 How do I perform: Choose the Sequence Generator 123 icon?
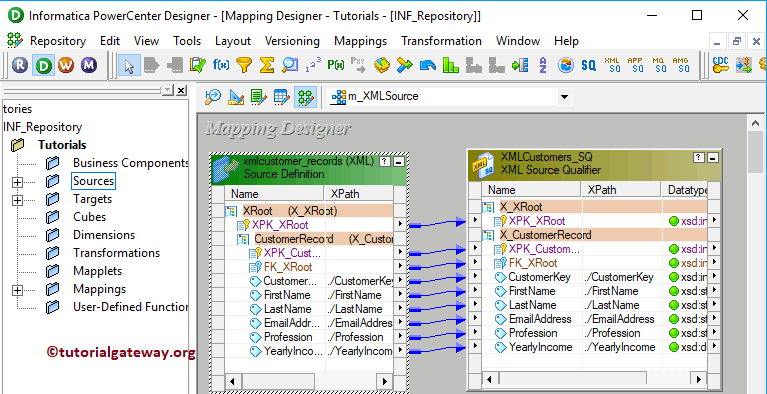click(313, 65)
